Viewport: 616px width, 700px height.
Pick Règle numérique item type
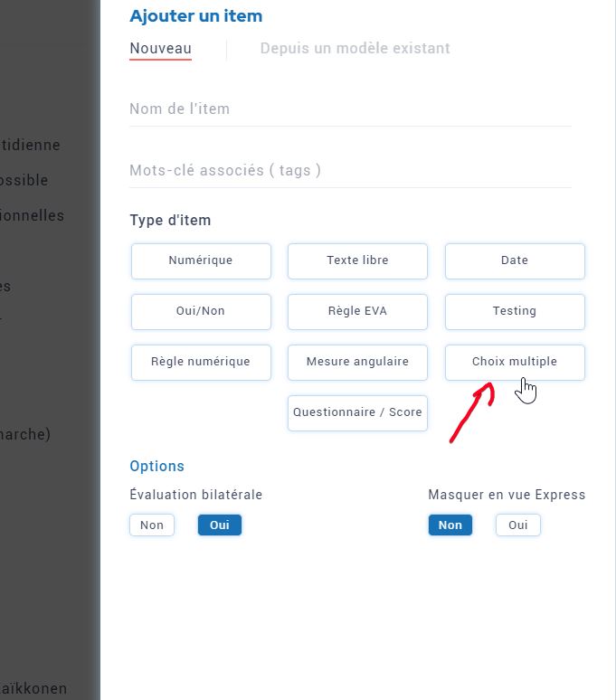201,362
